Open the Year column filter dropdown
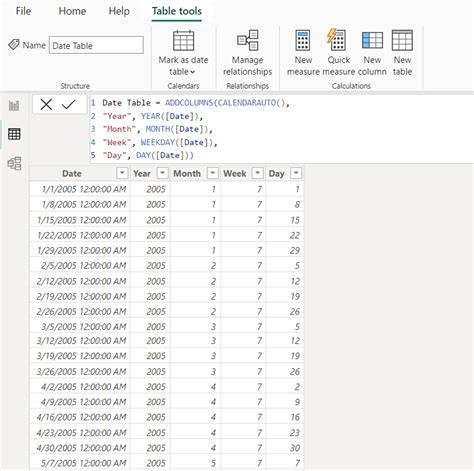The image size is (474, 471). point(162,173)
